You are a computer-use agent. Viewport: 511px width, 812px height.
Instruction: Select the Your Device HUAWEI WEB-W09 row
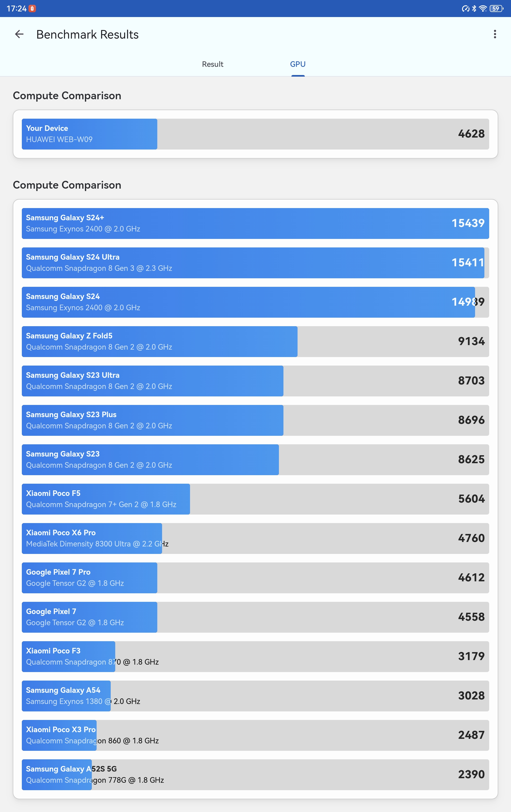255,134
